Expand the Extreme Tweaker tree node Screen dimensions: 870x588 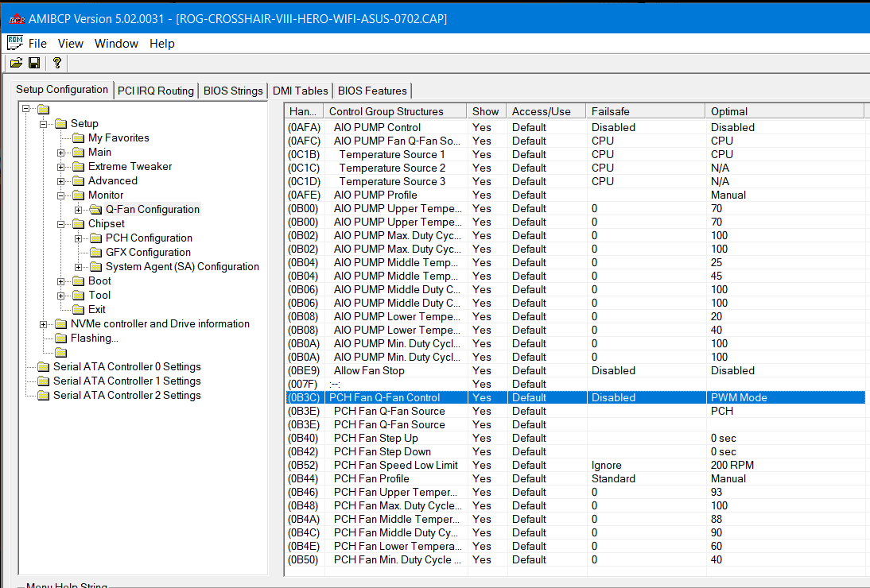(61, 167)
